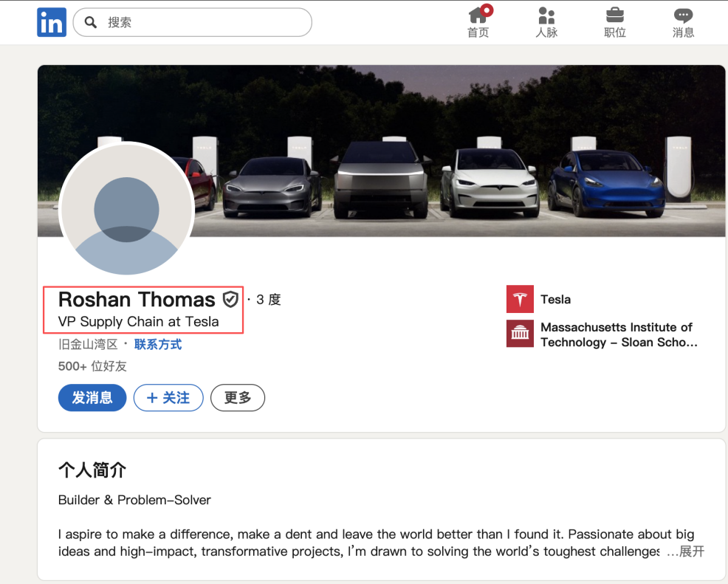Viewport: 728px width, 584px height.
Task: Open the 更多 options dropdown
Action: tap(237, 398)
